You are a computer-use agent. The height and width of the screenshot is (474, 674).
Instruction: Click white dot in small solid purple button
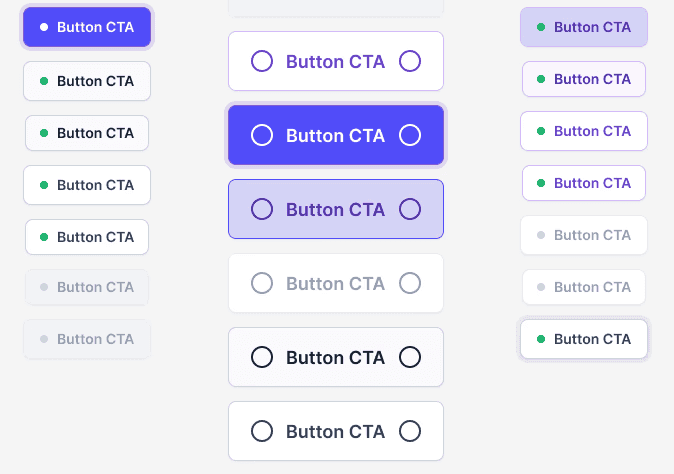tap(44, 27)
